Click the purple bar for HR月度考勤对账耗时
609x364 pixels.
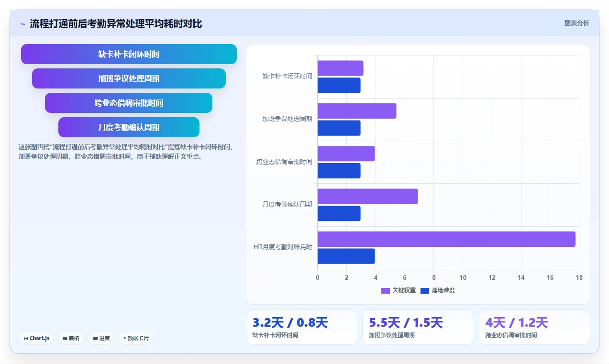coord(446,239)
